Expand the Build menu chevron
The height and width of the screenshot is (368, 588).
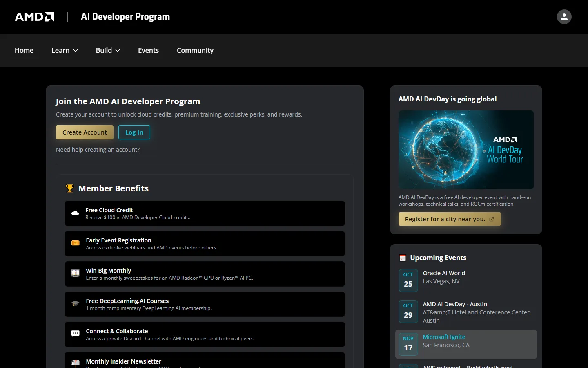[x=118, y=51]
